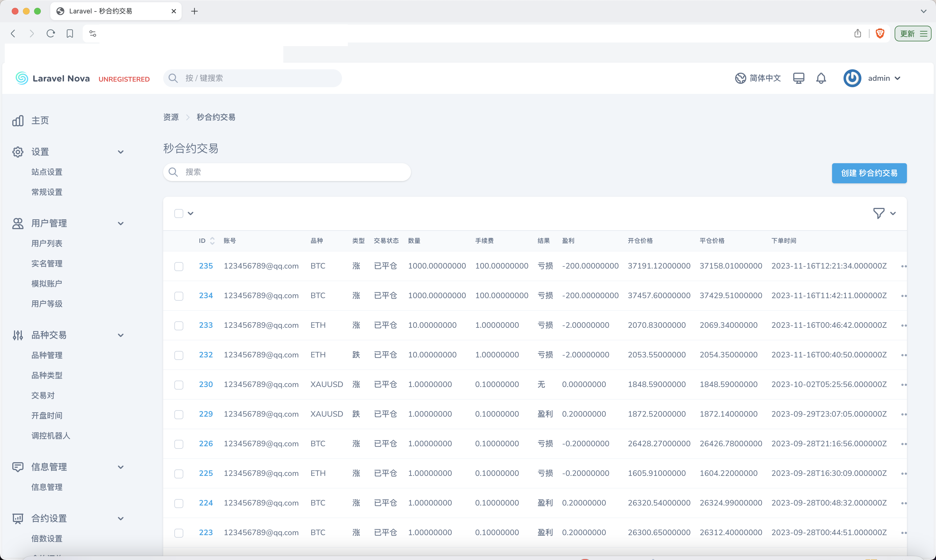Check the checkbox for row 224
This screenshot has width=936, height=560.
coord(179,503)
